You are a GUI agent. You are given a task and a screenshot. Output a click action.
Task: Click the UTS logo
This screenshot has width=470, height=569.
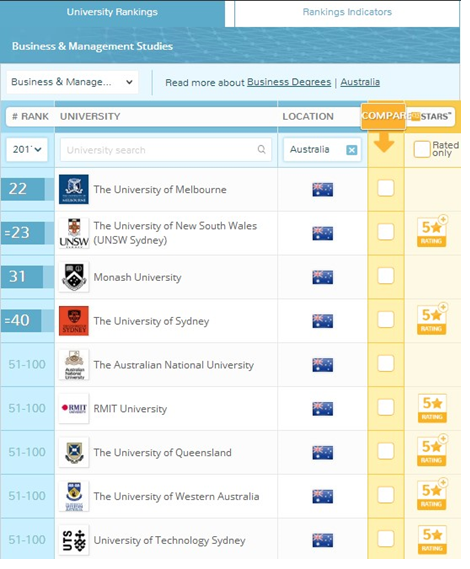coord(74,540)
